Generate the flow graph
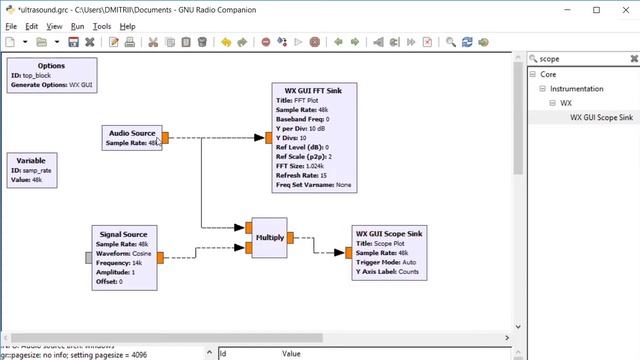Image resolution: width=640 pixels, height=360 pixels. coord(282,42)
